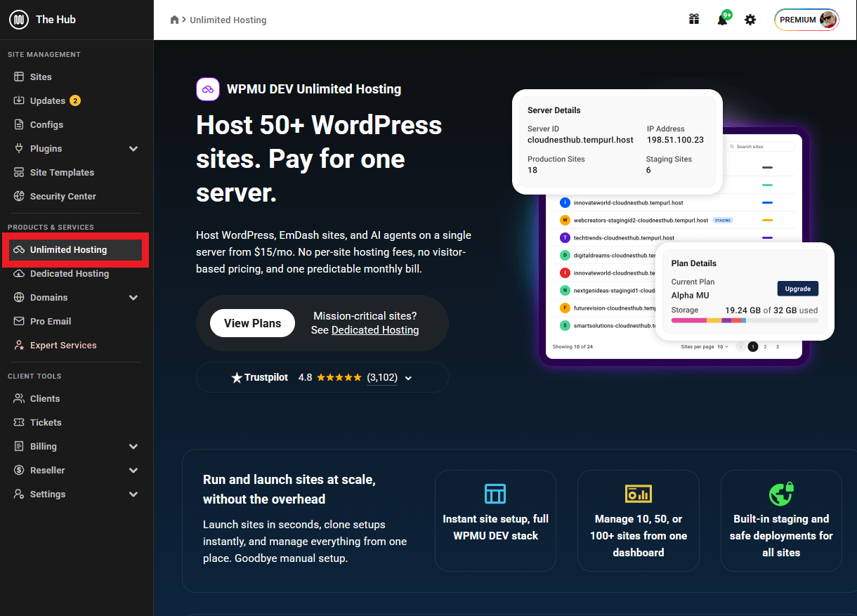Open the gift box icon
Image resolution: width=857 pixels, height=616 pixels.
[694, 20]
